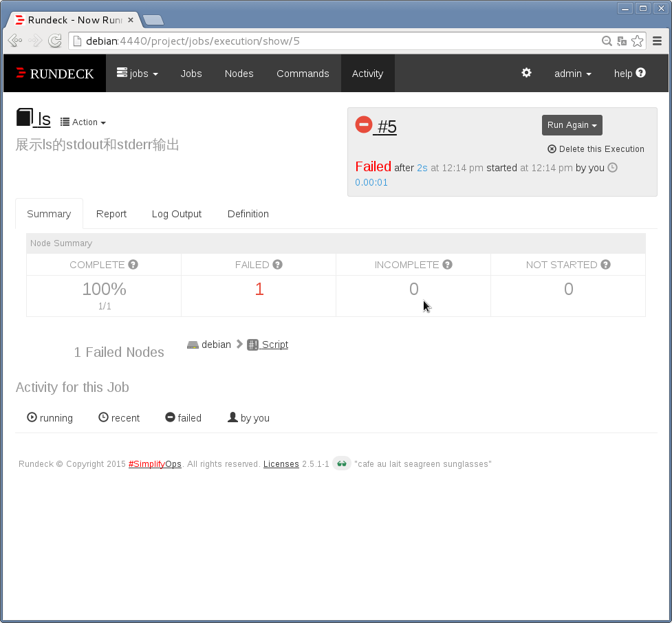Click the 100% complete value
This screenshot has width=672, height=623.
click(x=104, y=289)
